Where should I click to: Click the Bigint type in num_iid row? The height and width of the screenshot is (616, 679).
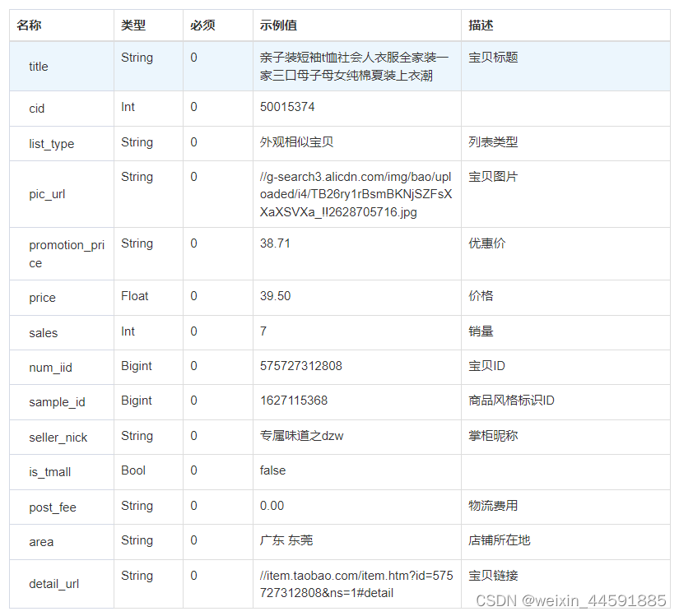137,367
